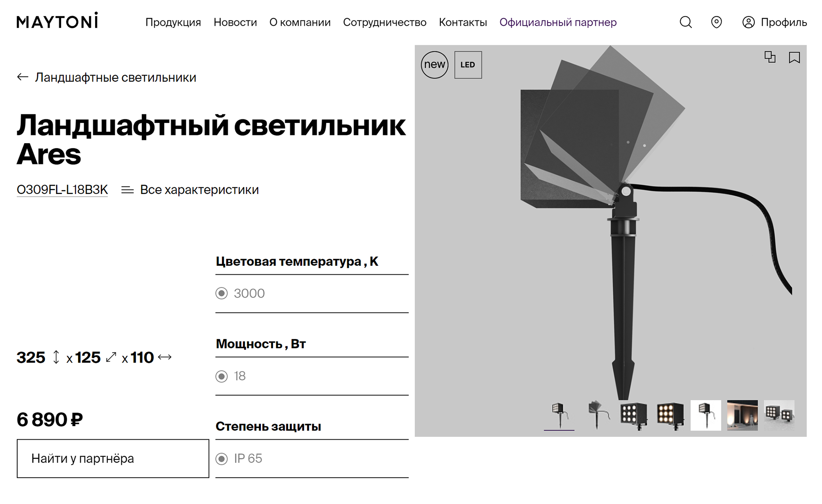
Task: Click the Мощность, Вт heading
Action: pos(261,344)
